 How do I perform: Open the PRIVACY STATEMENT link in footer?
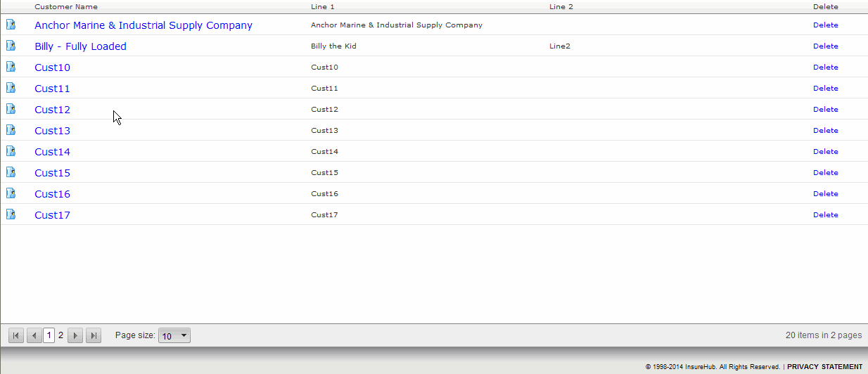pos(824,367)
